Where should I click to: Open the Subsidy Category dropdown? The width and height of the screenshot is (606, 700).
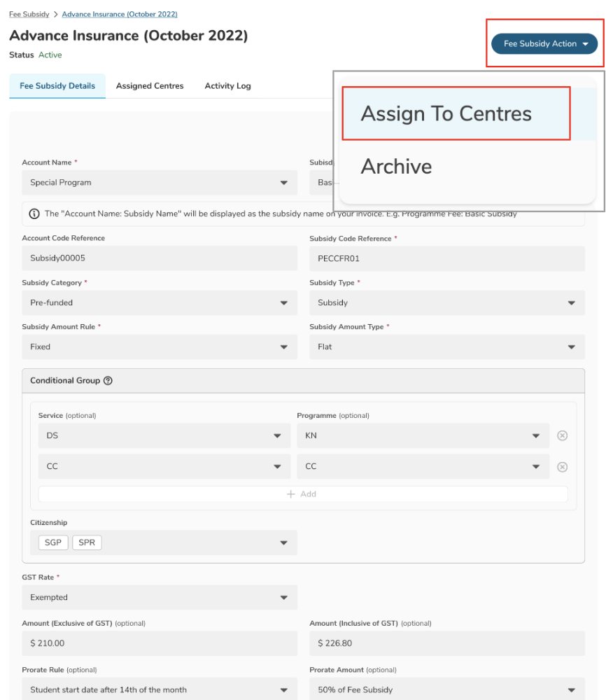point(160,303)
